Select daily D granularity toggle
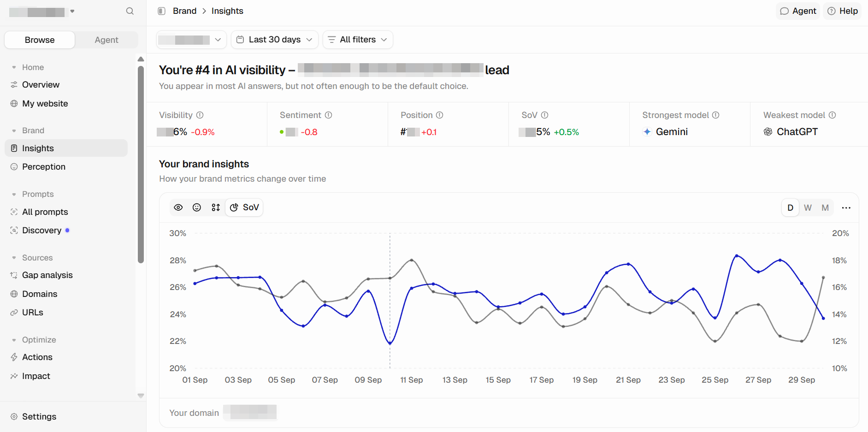The height and width of the screenshot is (432, 868). (x=790, y=208)
